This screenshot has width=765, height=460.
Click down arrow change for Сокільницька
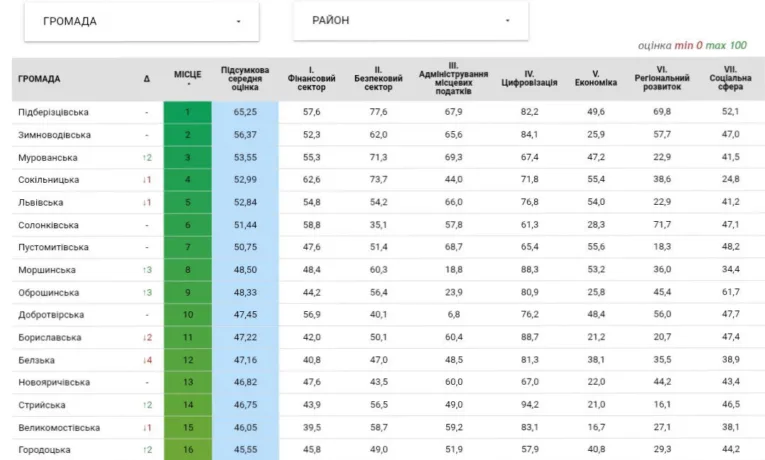pyautogui.click(x=147, y=180)
